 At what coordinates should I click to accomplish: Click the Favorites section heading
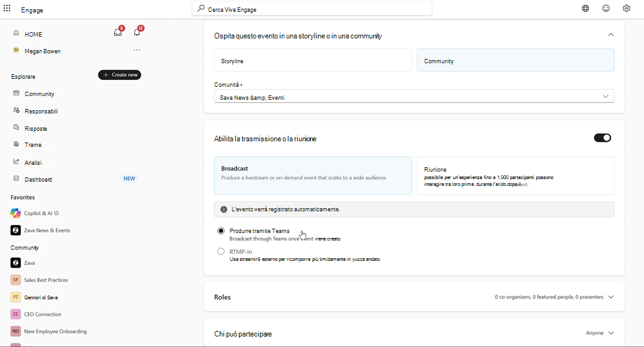22,197
